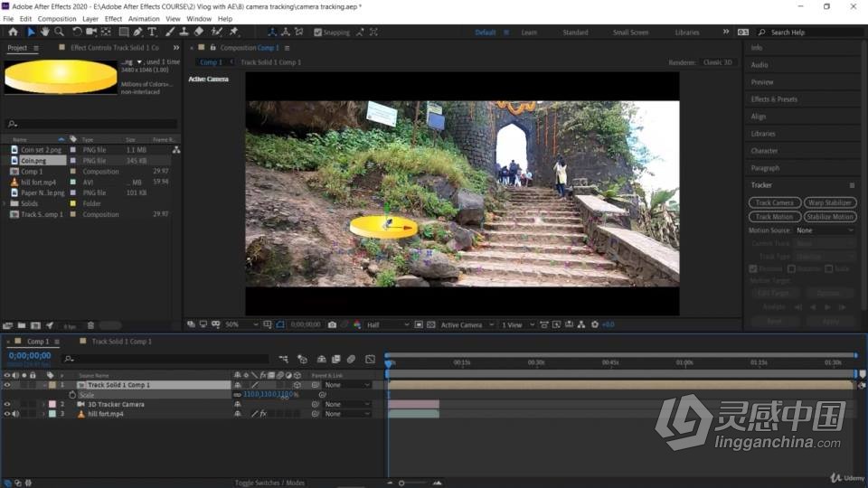Open composition flowchart icon in viewer

[x=581, y=324]
